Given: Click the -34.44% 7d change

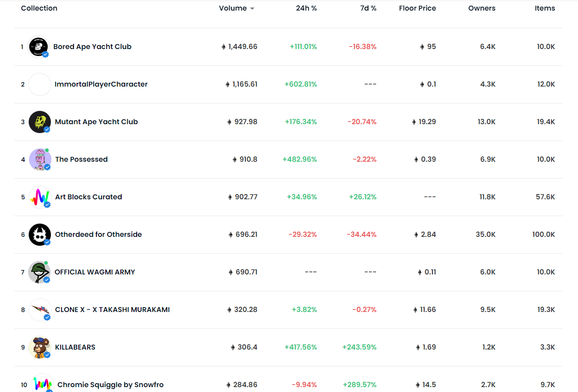Looking at the screenshot, I should tap(362, 235).
